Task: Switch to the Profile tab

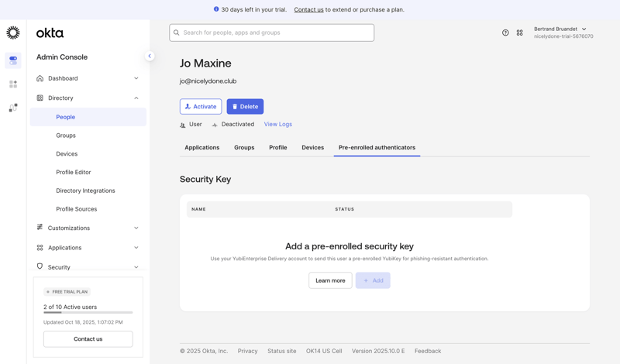Action: tap(278, 147)
